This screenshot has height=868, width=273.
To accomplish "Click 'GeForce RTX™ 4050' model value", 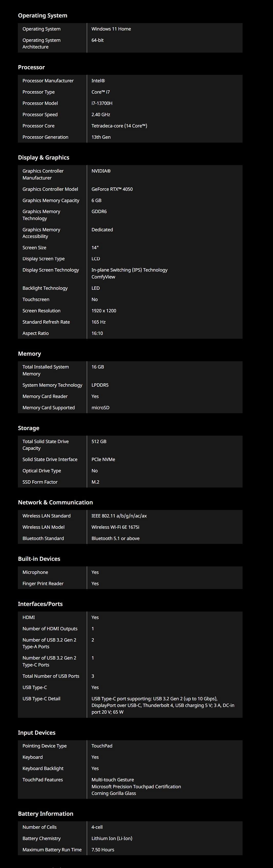I will 112,189.
